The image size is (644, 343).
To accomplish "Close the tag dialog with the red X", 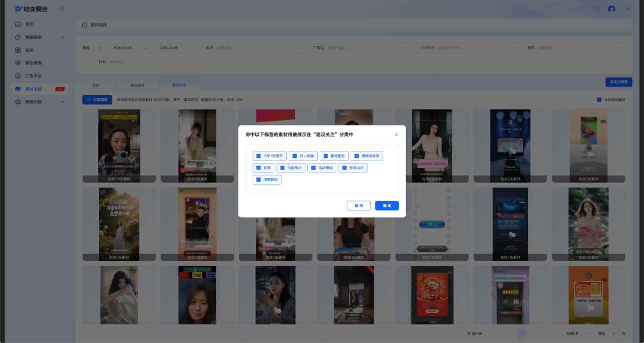I will [396, 135].
